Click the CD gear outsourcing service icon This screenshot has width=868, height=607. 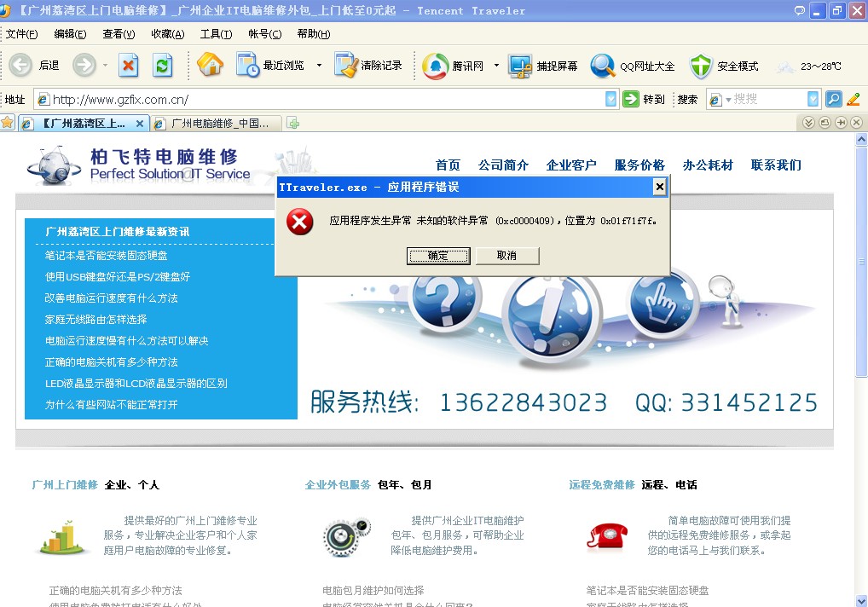click(x=346, y=537)
